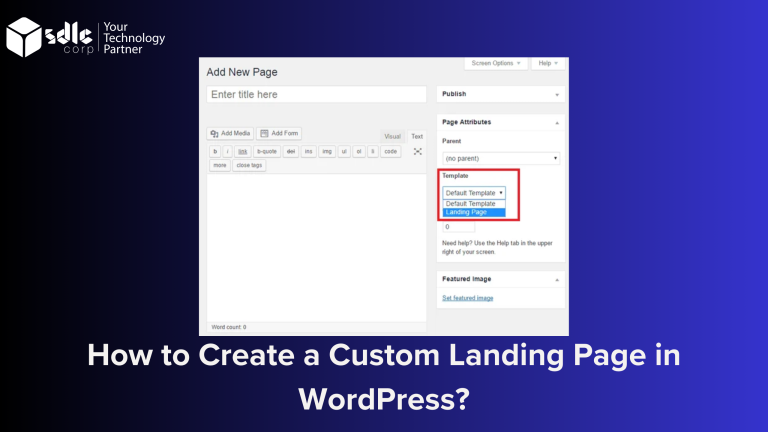The height and width of the screenshot is (432, 768).
Task: Click the link quicktag button
Action: (x=242, y=151)
